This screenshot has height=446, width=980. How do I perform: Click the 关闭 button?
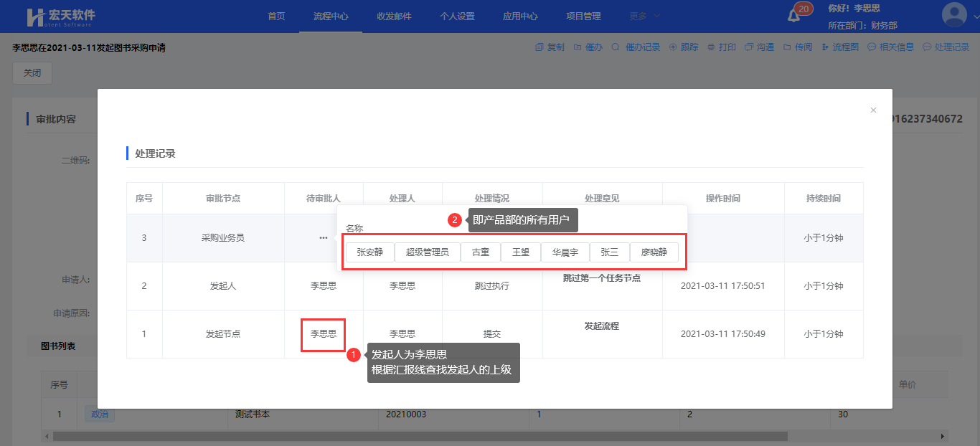(32, 73)
